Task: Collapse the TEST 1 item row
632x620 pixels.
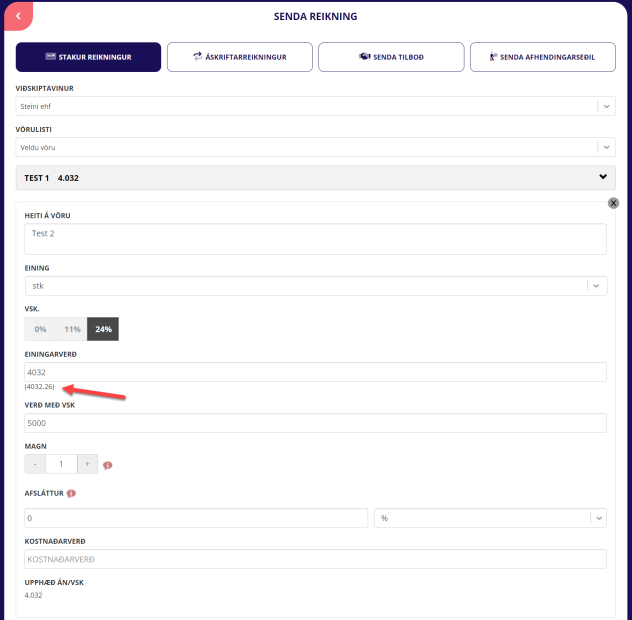Action: [x=602, y=178]
